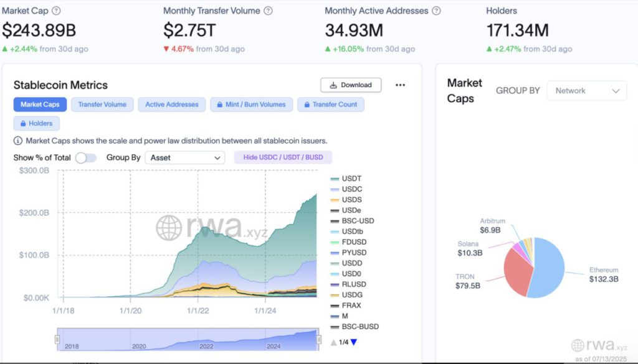
Task: Toggle USD0 series in chart legend
Action: click(346, 274)
